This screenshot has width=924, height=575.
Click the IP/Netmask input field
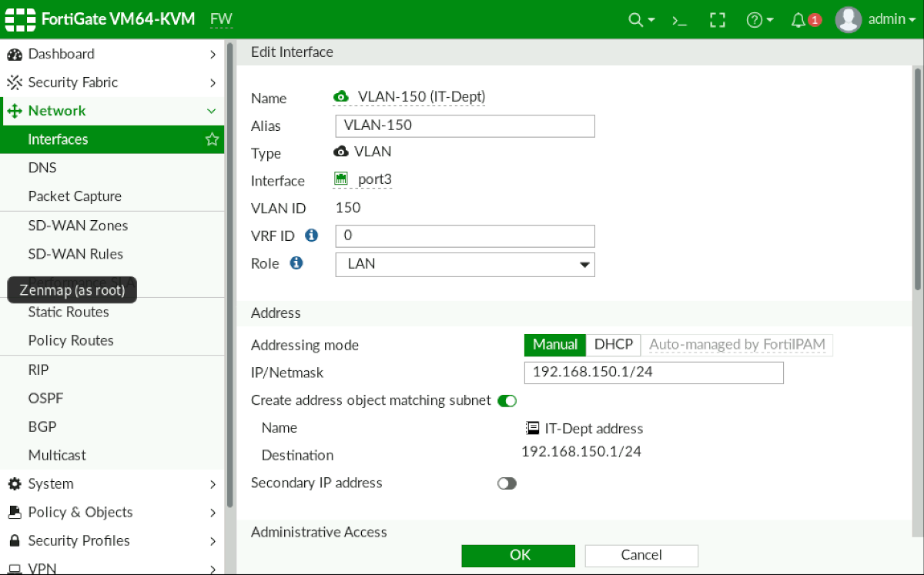(x=653, y=373)
